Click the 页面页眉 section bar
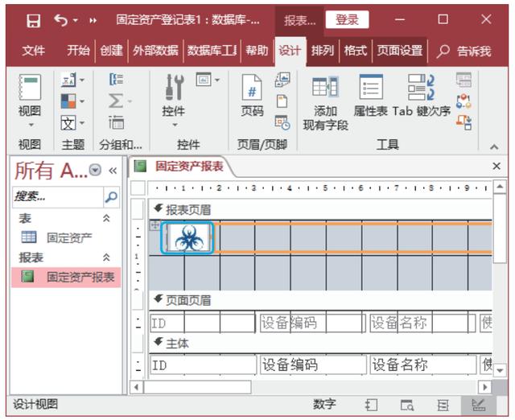This screenshot has width=515, height=420. (x=320, y=300)
